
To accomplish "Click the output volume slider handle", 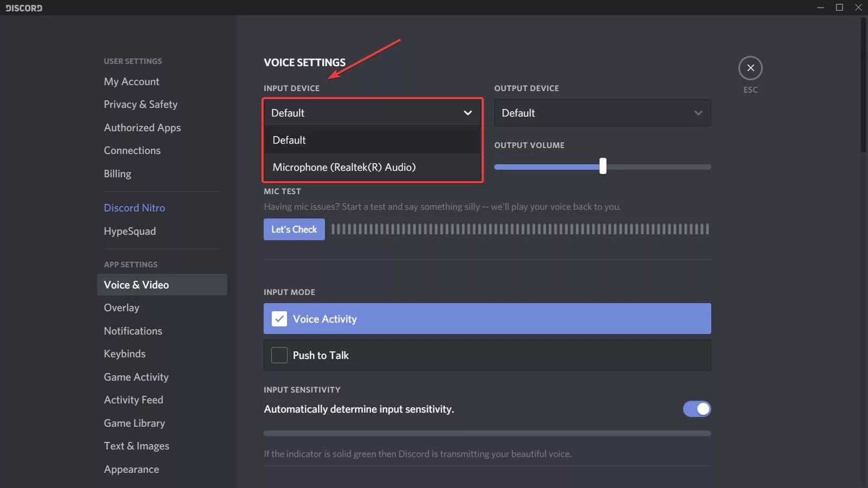I will pos(603,166).
